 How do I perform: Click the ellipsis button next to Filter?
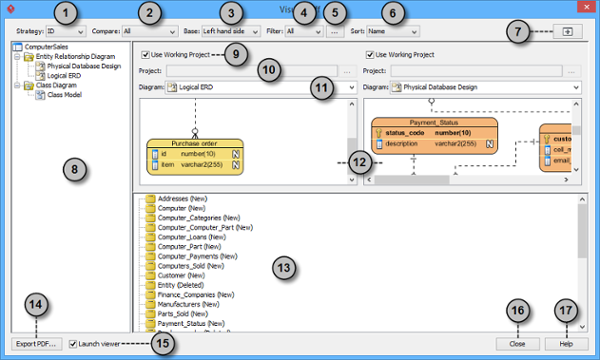tap(335, 32)
